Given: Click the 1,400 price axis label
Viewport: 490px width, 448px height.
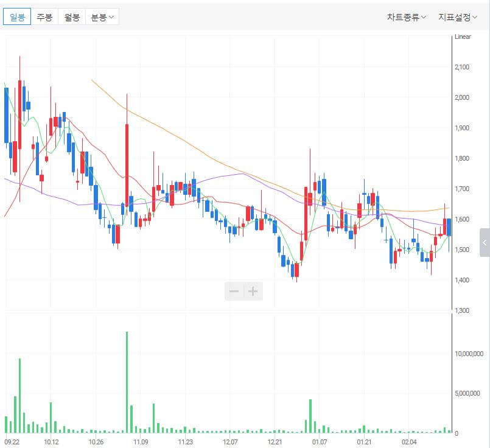Looking at the screenshot, I should [x=462, y=280].
